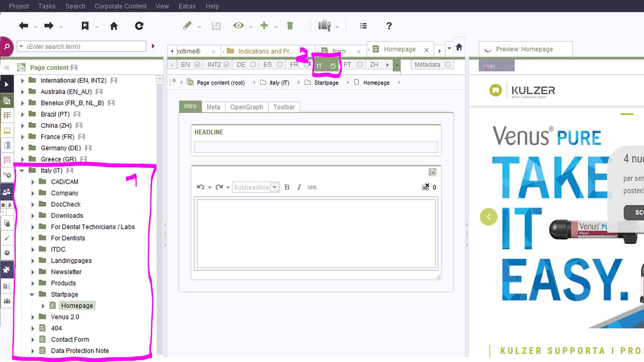Click the pencil edit mode icon
The image size is (644, 362).
click(187, 26)
